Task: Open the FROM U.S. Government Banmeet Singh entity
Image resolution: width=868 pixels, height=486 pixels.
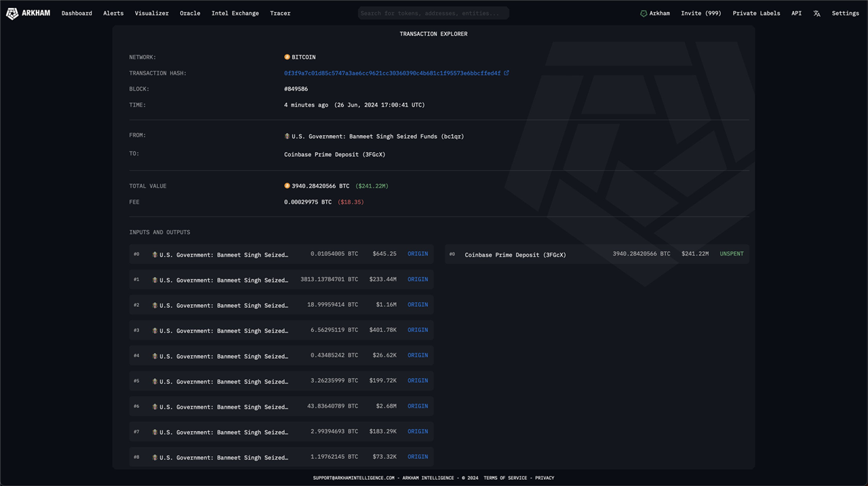Action: 378,136
